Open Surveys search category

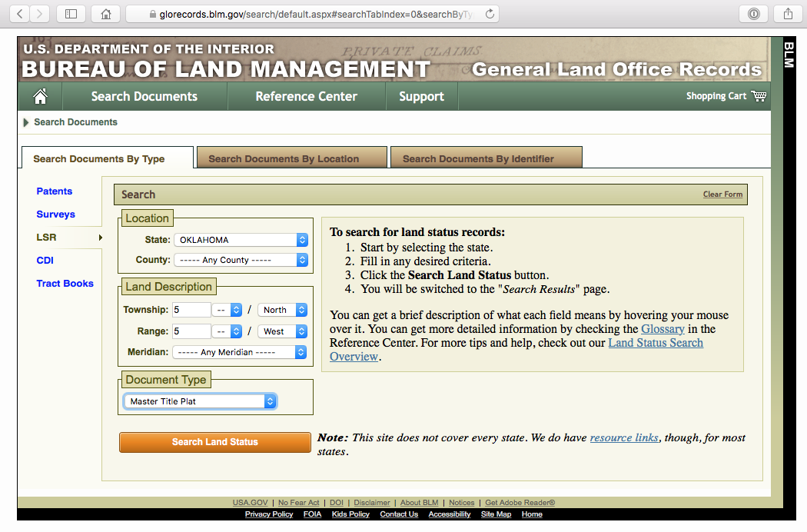[x=55, y=214]
